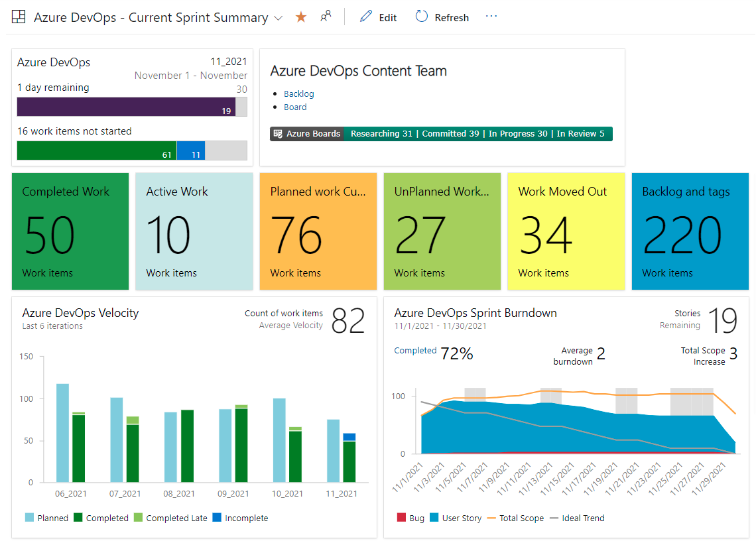Click the Refresh icon

pos(423,17)
